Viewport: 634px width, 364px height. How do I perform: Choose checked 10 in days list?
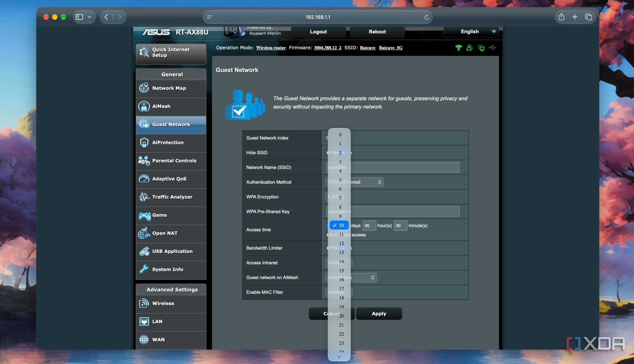click(x=339, y=225)
